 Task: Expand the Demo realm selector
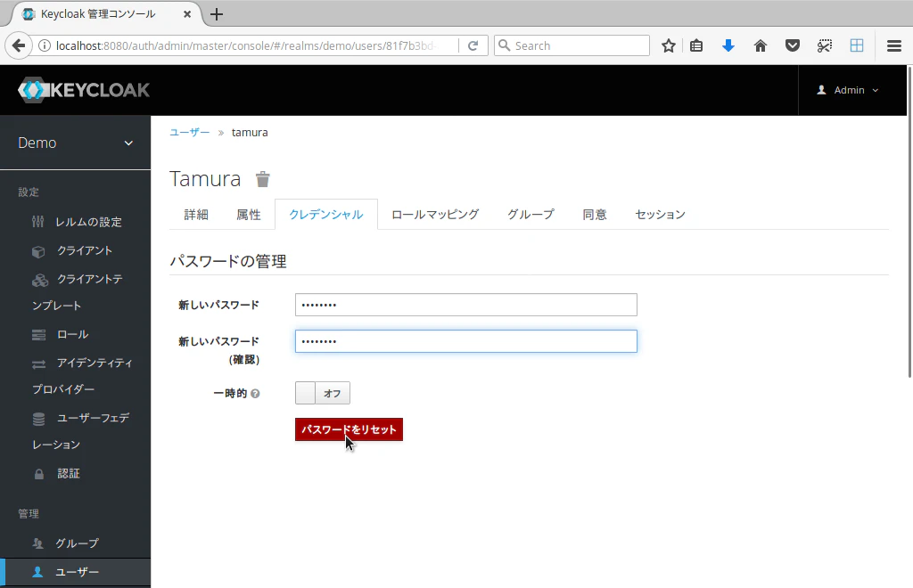pos(76,143)
